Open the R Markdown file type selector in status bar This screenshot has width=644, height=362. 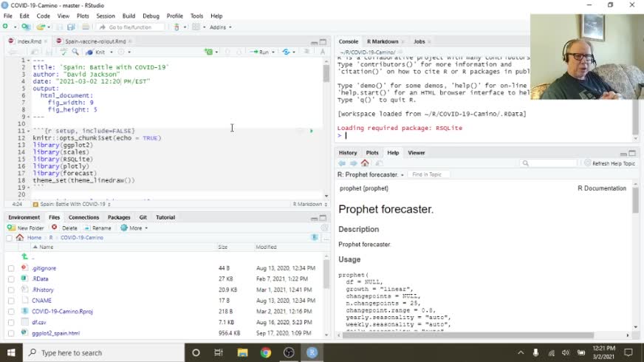(309, 204)
